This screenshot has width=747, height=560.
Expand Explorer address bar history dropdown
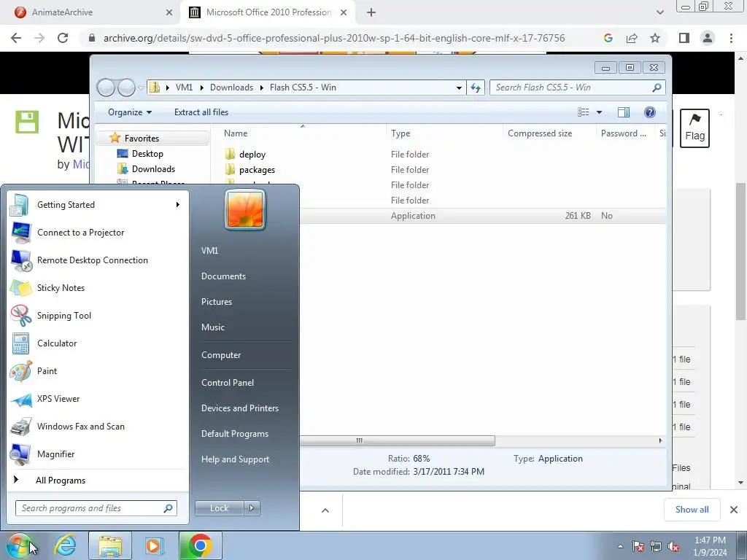(459, 87)
